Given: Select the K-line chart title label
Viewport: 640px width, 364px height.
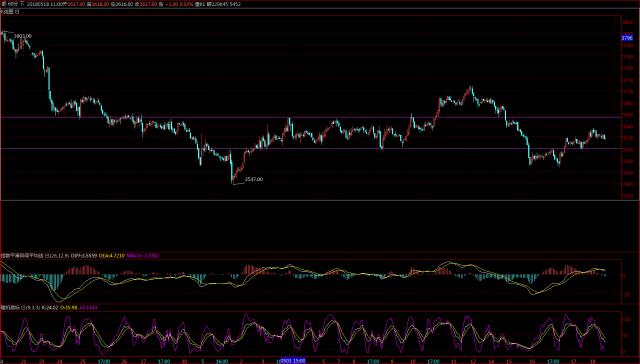Looking at the screenshot, I should pyautogui.click(x=7, y=12).
